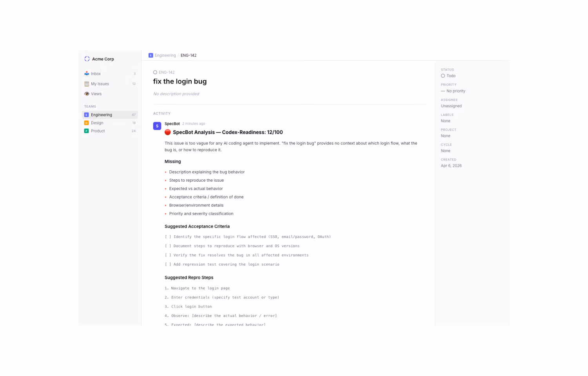Click the Engineering badge icon in the breadcrumb

[151, 55]
